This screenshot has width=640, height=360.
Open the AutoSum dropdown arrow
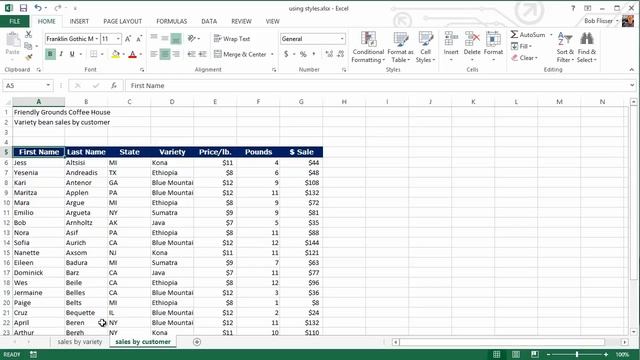click(551, 35)
